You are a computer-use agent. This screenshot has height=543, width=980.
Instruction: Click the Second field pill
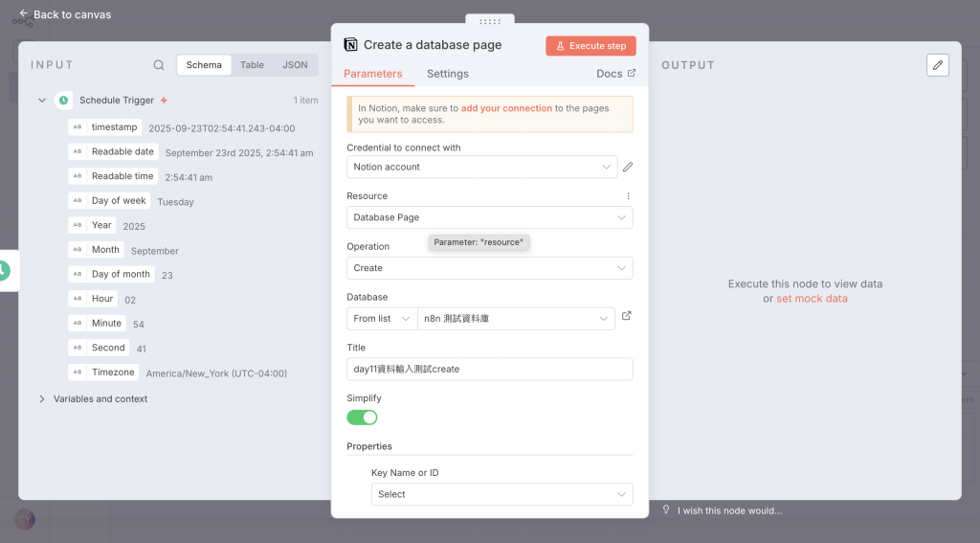pos(100,348)
